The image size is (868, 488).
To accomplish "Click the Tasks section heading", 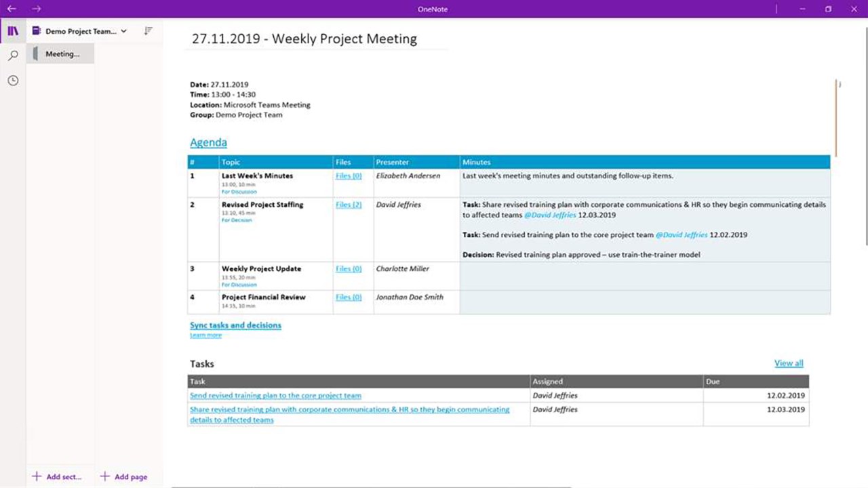I will click(x=202, y=364).
